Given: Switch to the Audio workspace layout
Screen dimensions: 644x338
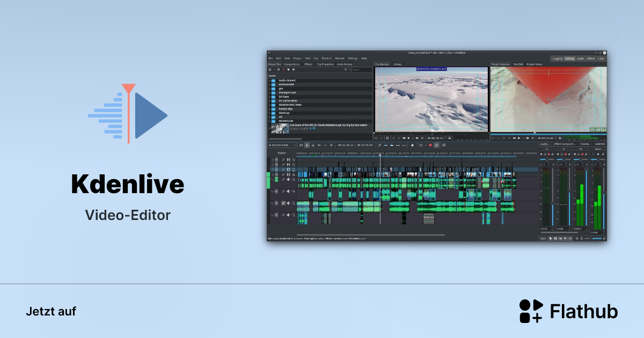Looking at the screenshot, I should (x=581, y=58).
